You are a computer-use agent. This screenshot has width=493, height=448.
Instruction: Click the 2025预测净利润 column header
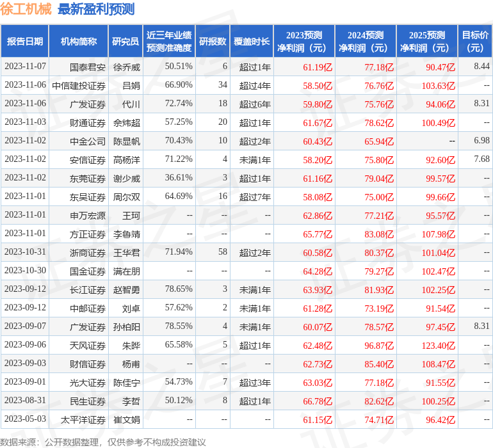427,41
